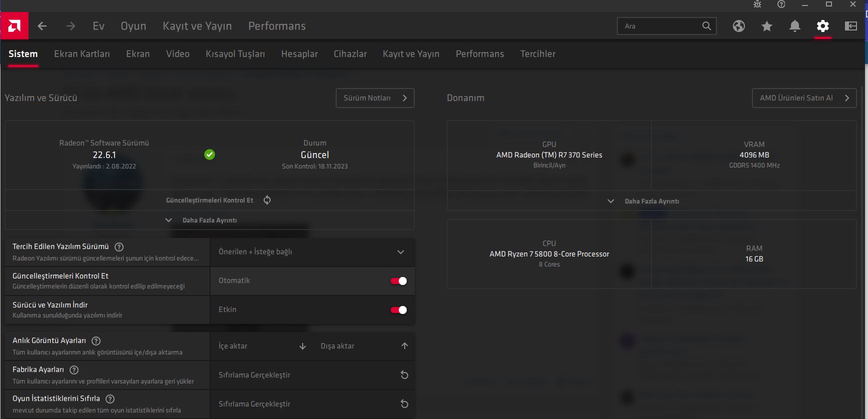Click reset icon in Oyun İstatistiklerini Sıfırla row

click(x=405, y=404)
